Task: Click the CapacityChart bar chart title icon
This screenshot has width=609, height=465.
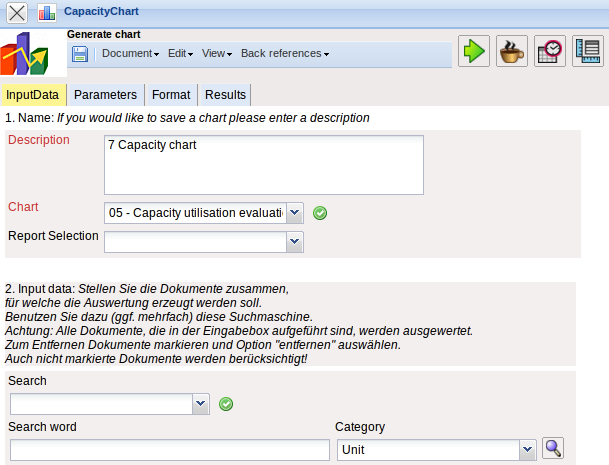Action: (48, 13)
